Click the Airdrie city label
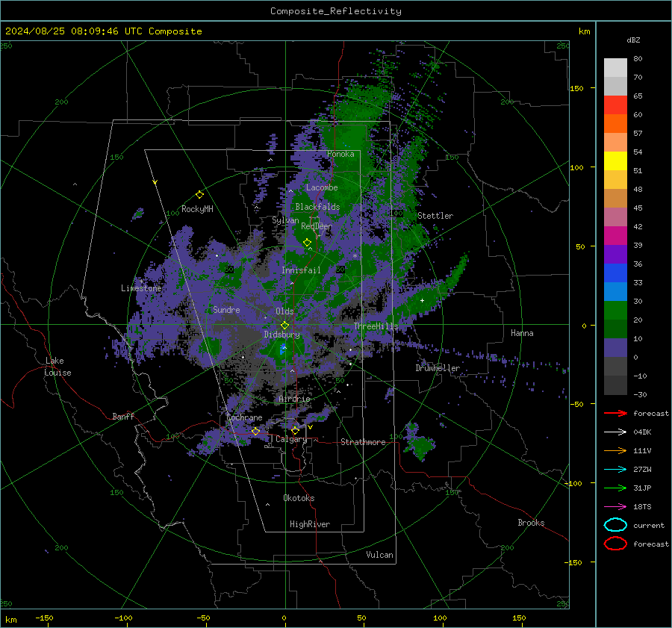 [294, 399]
